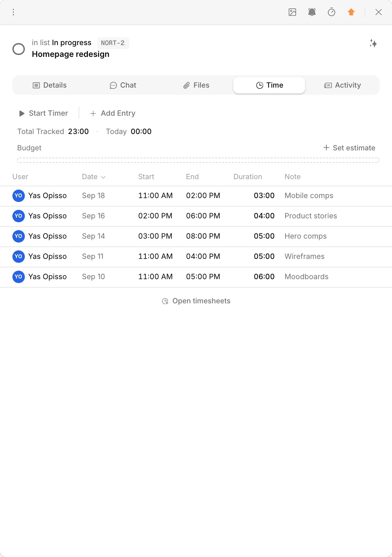392x557 pixels.
Task: Click the cover image icon
Action: 292,12
